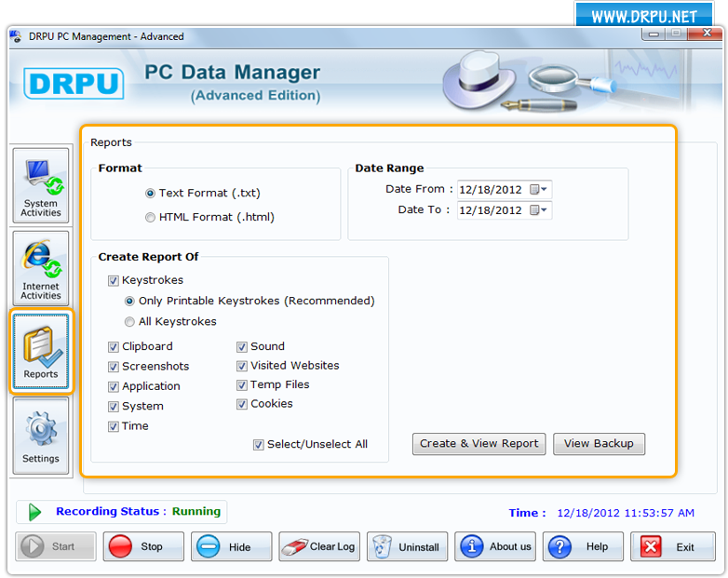Toggle the Time checkbox
This screenshot has height=578, width=728.
tap(114, 426)
